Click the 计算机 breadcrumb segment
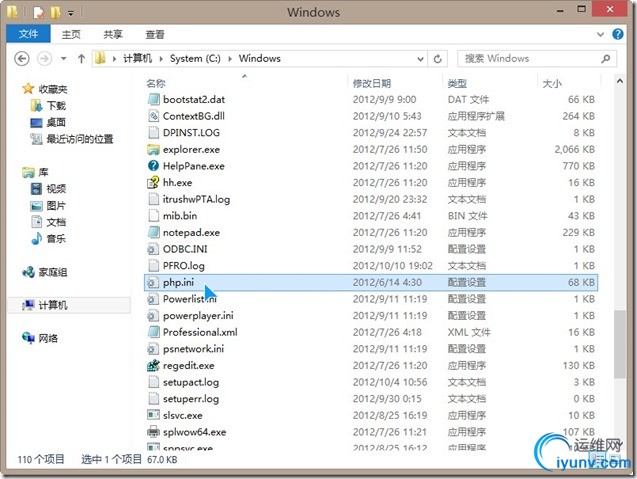The image size is (637, 479). pos(137,59)
